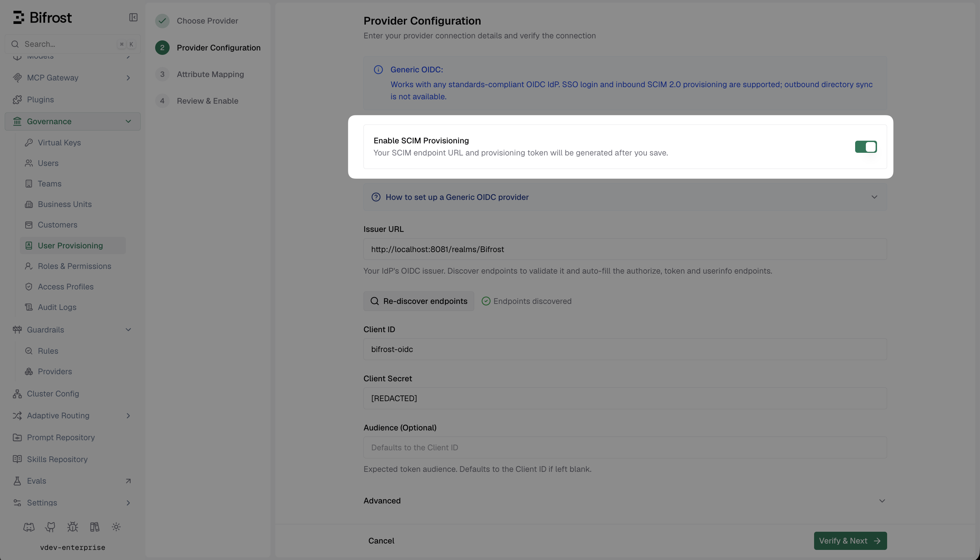Click the Verify & Next button

tap(850, 541)
